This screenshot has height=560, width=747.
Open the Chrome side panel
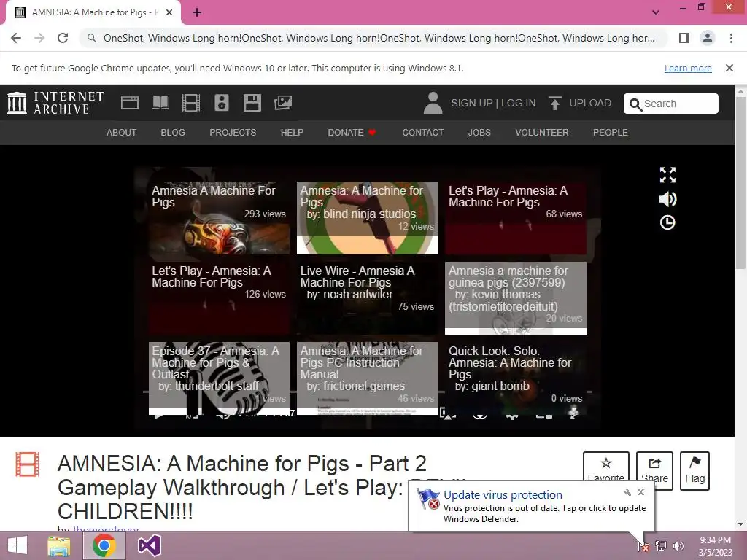684,38
